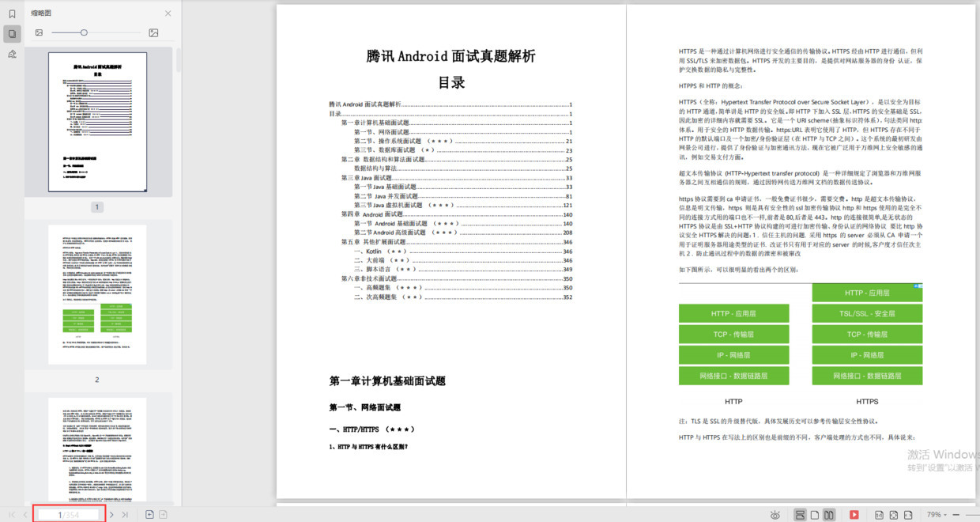
Task: Go to next page arrow
Action: pos(111,515)
